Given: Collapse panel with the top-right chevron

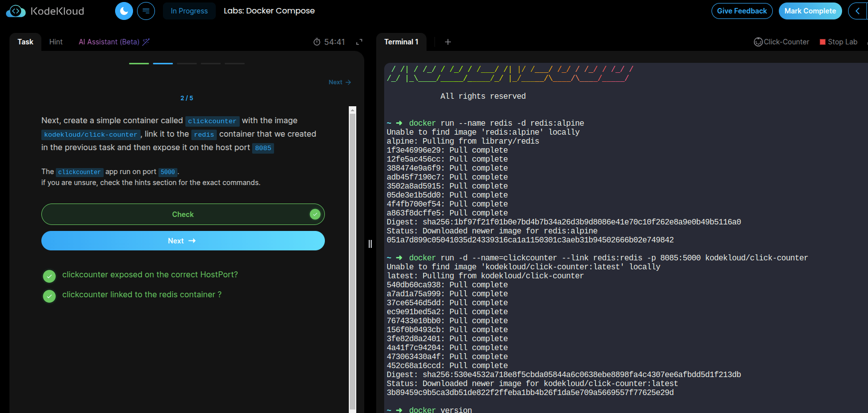Looking at the screenshot, I should [858, 11].
